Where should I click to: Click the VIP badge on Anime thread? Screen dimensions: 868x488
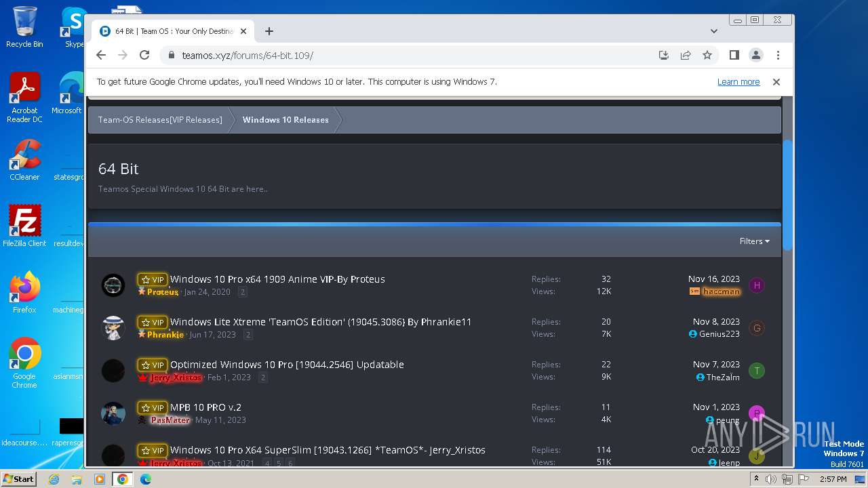(153, 279)
